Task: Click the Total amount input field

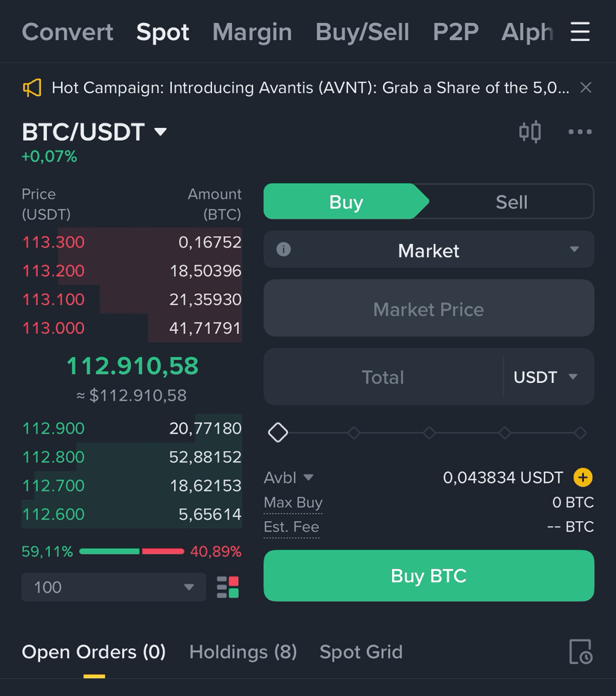Action: pos(383,377)
